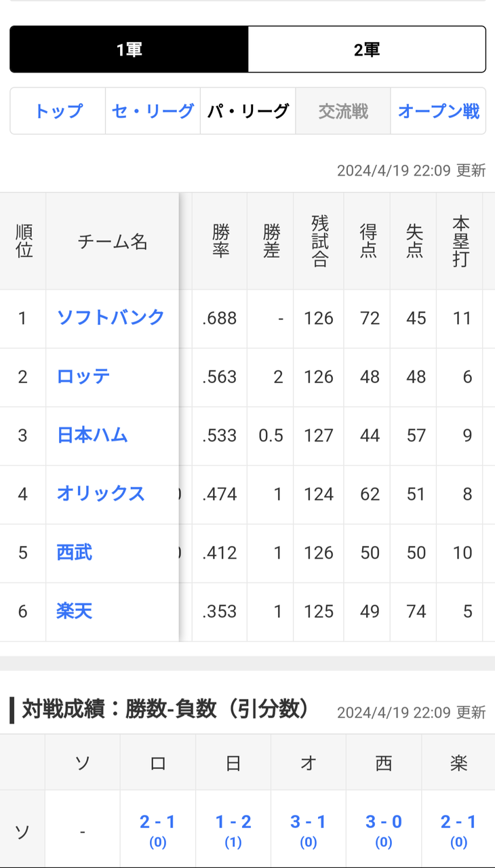Viewport: 495px width, 868px height.
Task: View SoftBank vs ロッテ 2 - 1 record
Action: [157, 831]
